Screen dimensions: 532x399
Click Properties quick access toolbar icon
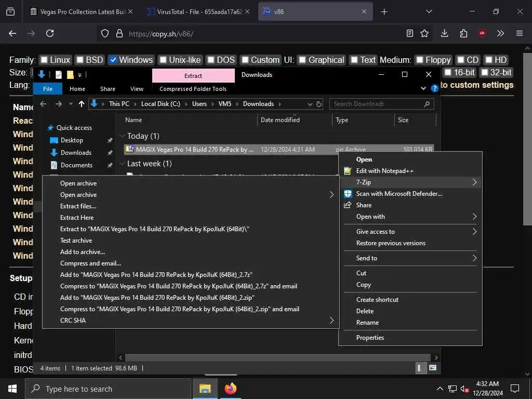pos(59,75)
